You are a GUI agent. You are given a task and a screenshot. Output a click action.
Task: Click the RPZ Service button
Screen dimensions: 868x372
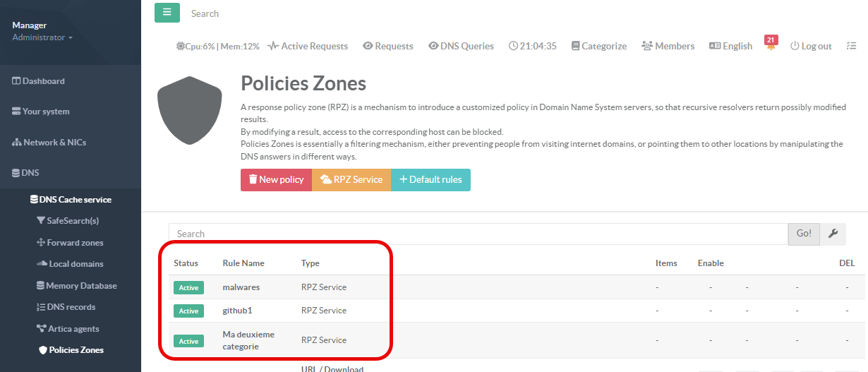click(351, 179)
